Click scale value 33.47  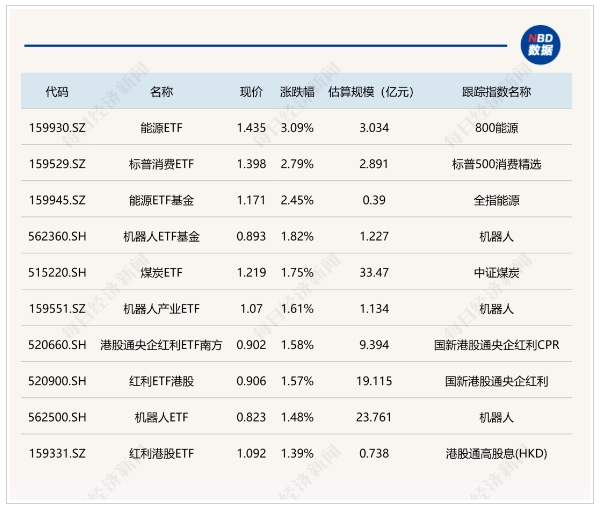[x=374, y=273]
